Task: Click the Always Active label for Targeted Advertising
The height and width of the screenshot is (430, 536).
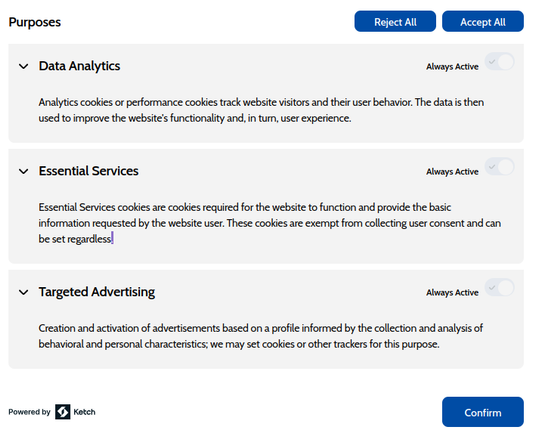Action: pos(452,293)
